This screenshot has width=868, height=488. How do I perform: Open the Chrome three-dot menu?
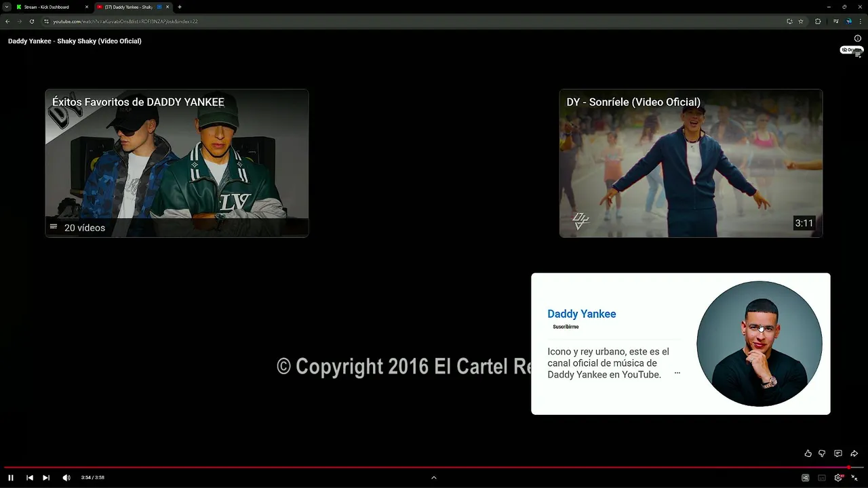pos(861,21)
